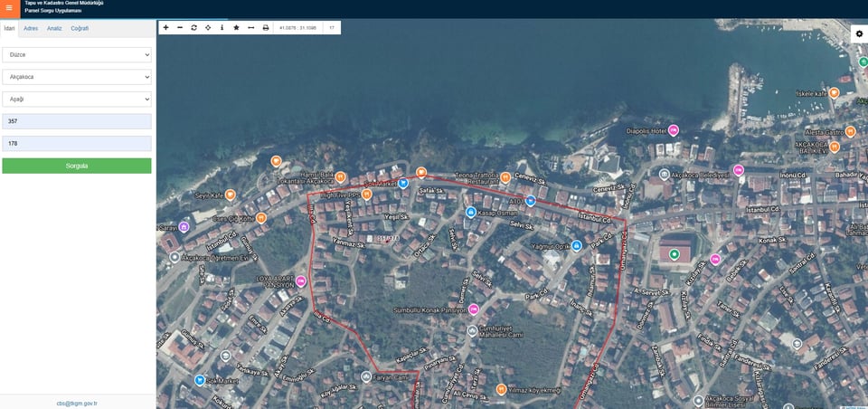Image resolution: width=868 pixels, height=409 pixels.
Task: Select the distance measure tool
Action: (x=250, y=28)
